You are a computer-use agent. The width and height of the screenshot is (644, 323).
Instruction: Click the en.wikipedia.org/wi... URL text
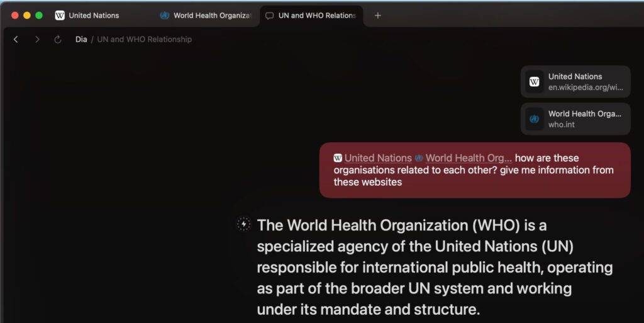click(586, 88)
